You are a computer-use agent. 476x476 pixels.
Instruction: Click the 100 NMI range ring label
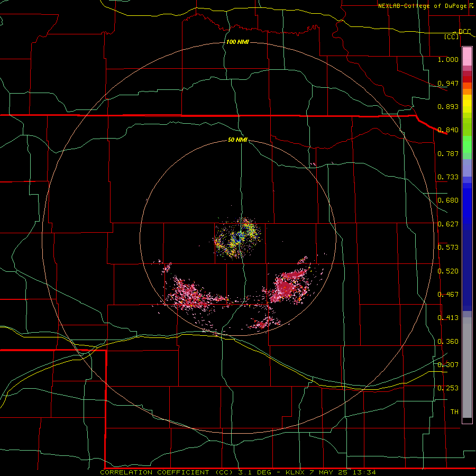click(237, 42)
